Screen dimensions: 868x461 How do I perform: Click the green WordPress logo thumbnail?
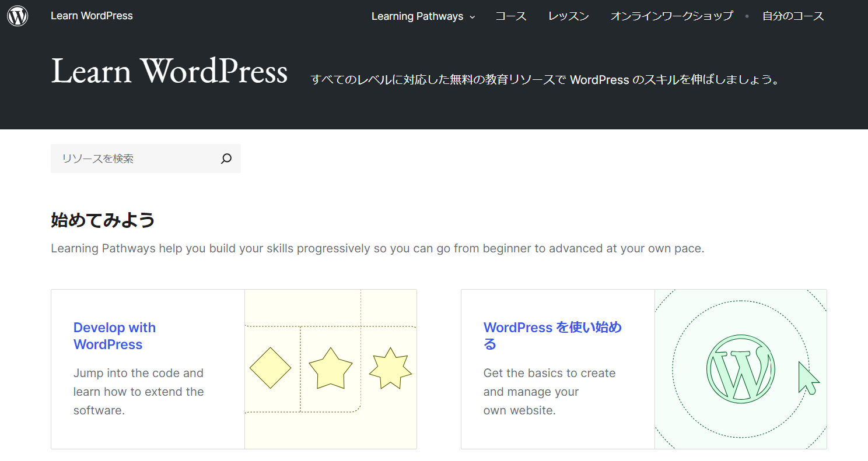click(741, 369)
